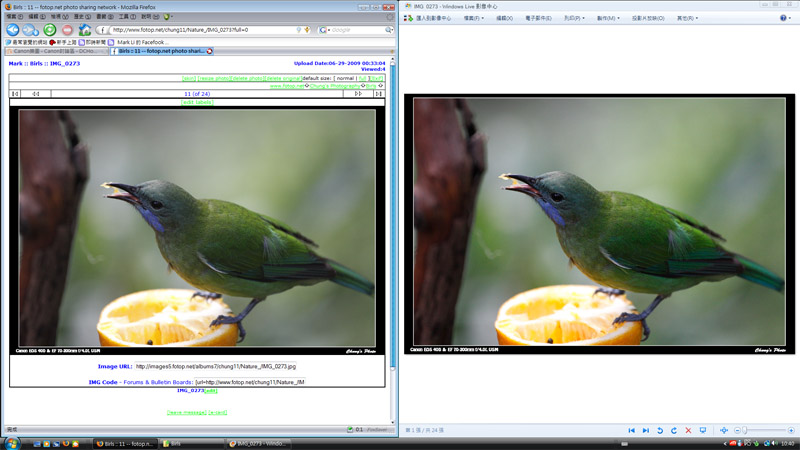Click the www.fotop.net link
The image size is (800, 450).
tap(286, 86)
